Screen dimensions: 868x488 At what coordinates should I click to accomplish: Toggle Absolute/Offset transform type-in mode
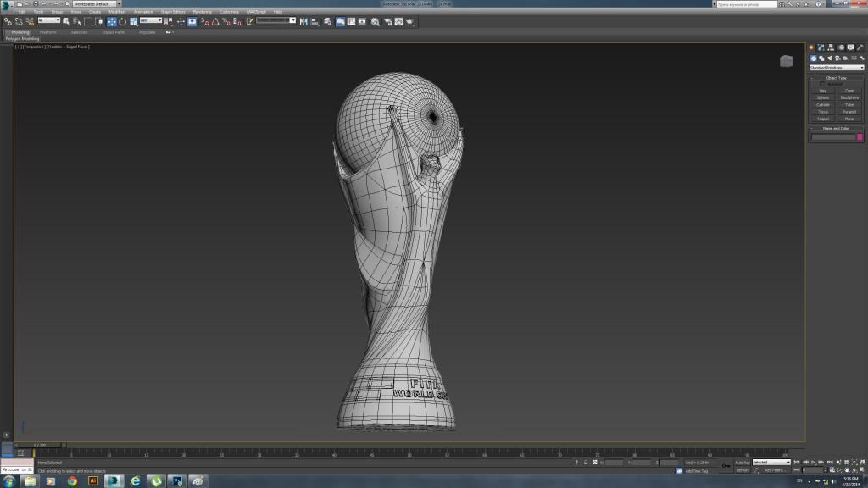pyautogui.click(x=594, y=462)
